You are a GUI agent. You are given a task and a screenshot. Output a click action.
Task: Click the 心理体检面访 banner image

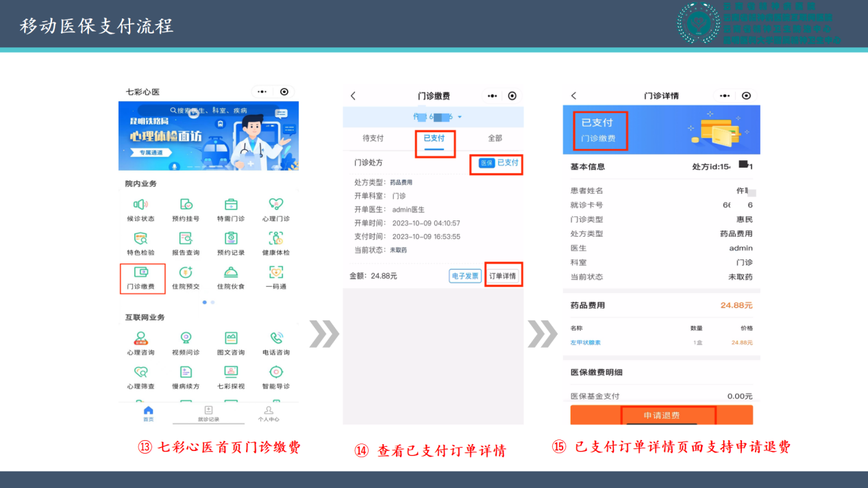click(208, 136)
